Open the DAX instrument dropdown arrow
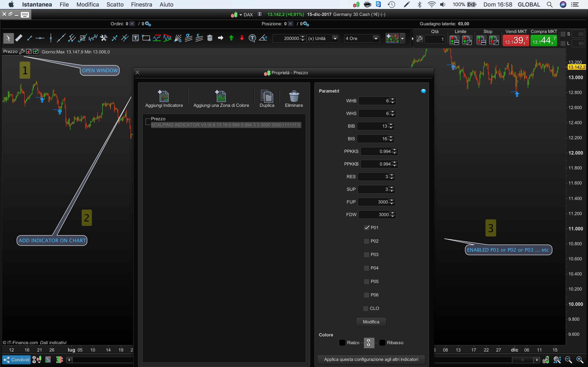The width and height of the screenshot is (588, 367). pos(241,15)
